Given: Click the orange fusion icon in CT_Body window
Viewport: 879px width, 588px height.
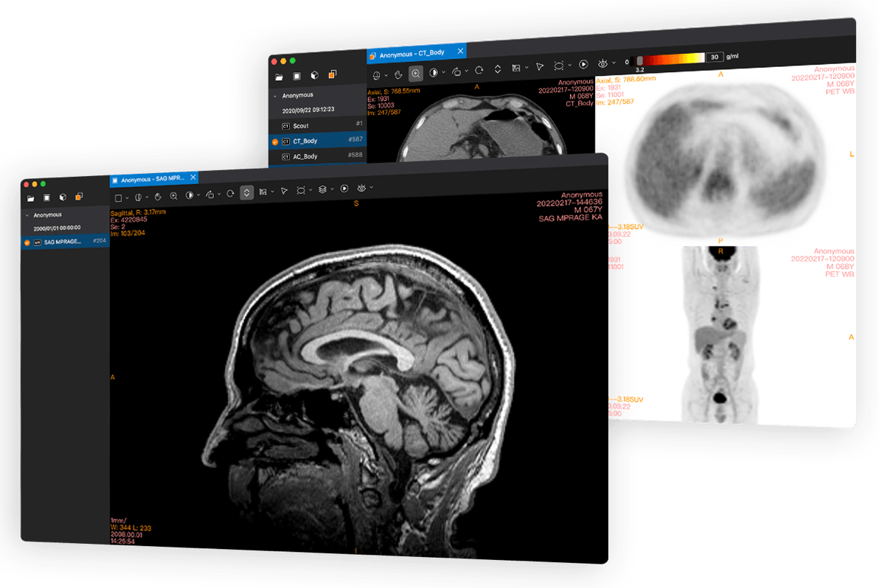Looking at the screenshot, I should point(333,74).
